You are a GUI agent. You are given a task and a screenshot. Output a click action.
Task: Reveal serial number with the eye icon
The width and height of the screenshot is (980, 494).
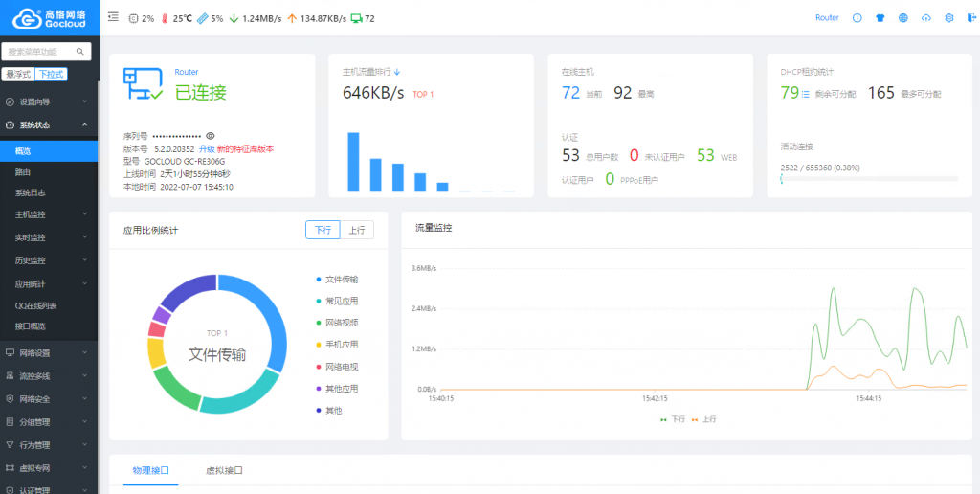211,136
